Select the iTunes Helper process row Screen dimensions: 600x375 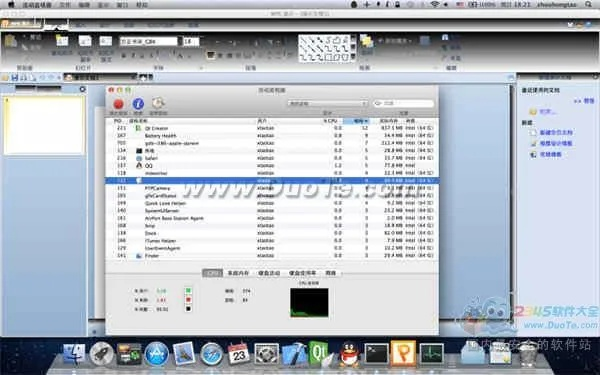[272, 241]
